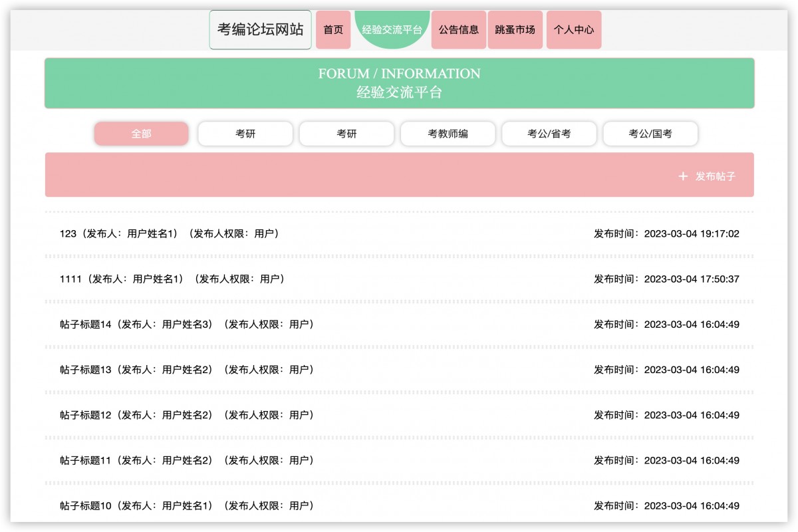
Task: Open the 个人中心 tab
Action: tap(573, 29)
